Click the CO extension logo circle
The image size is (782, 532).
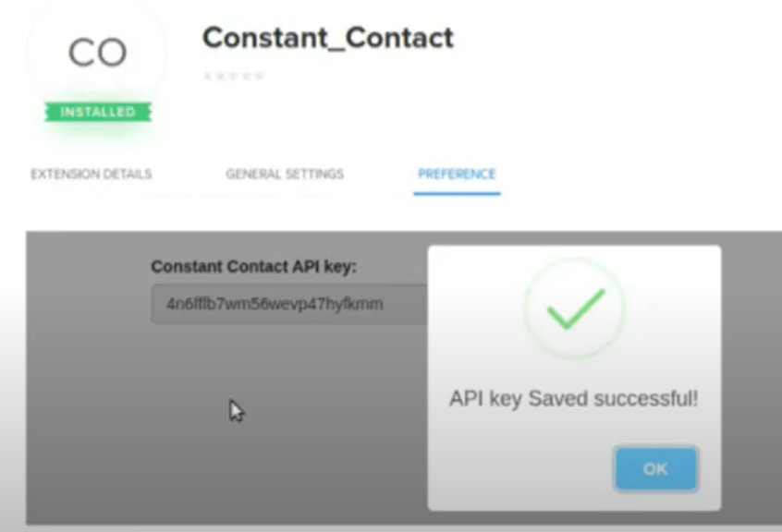(x=97, y=54)
